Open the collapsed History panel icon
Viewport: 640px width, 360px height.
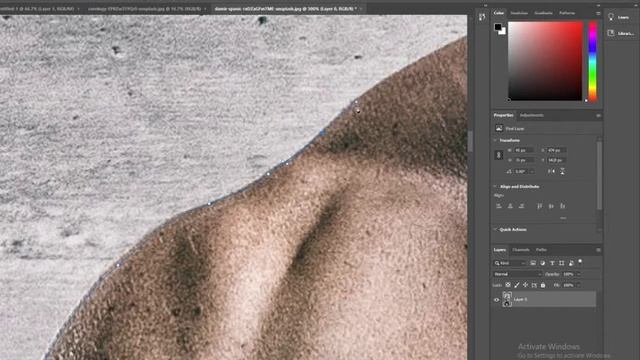[x=482, y=17]
